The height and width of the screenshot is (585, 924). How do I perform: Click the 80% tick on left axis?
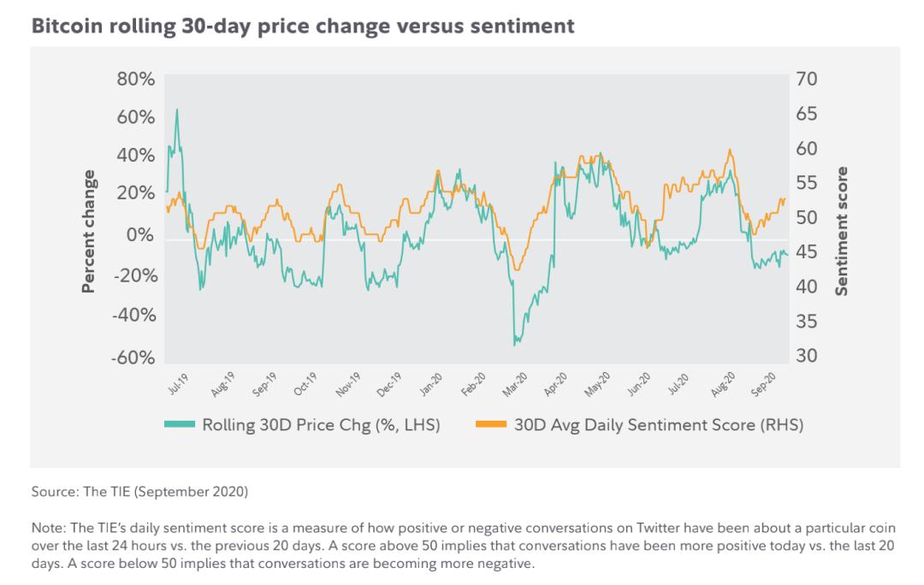point(135,79)
